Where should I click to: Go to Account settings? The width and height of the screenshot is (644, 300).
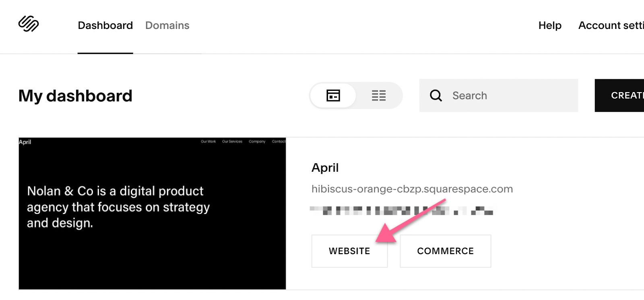pyautogui.click(x=611, y=25)
